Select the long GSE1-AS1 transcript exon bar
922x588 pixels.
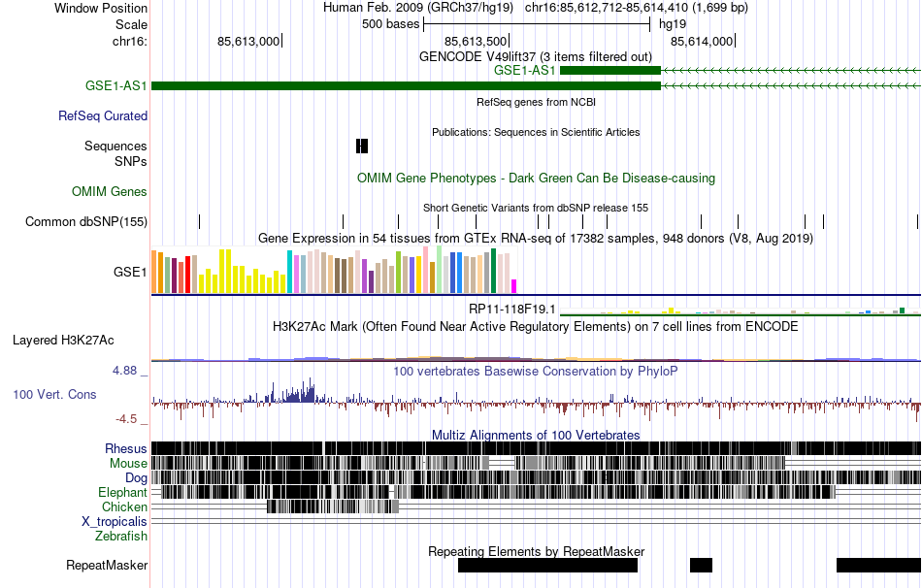coord(407,85)
